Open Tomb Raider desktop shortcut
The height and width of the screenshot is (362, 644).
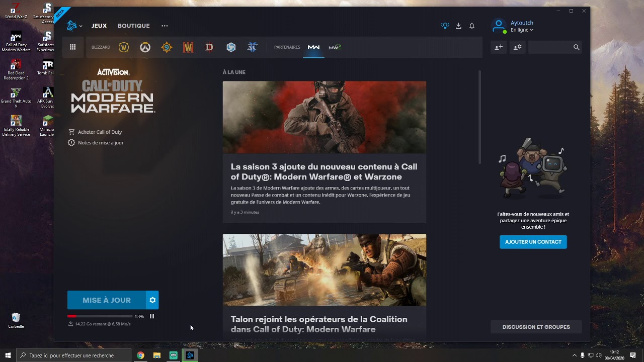[x=47, y=67]
